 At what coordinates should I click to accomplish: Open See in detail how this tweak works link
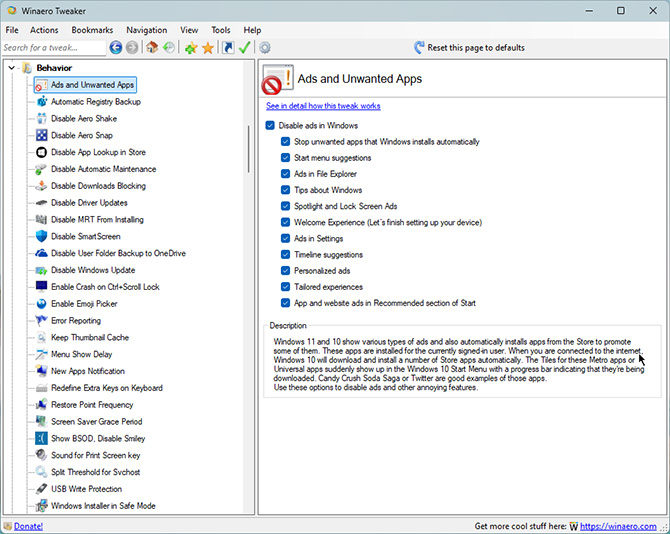pyautogui.click(x=323, y=106)
